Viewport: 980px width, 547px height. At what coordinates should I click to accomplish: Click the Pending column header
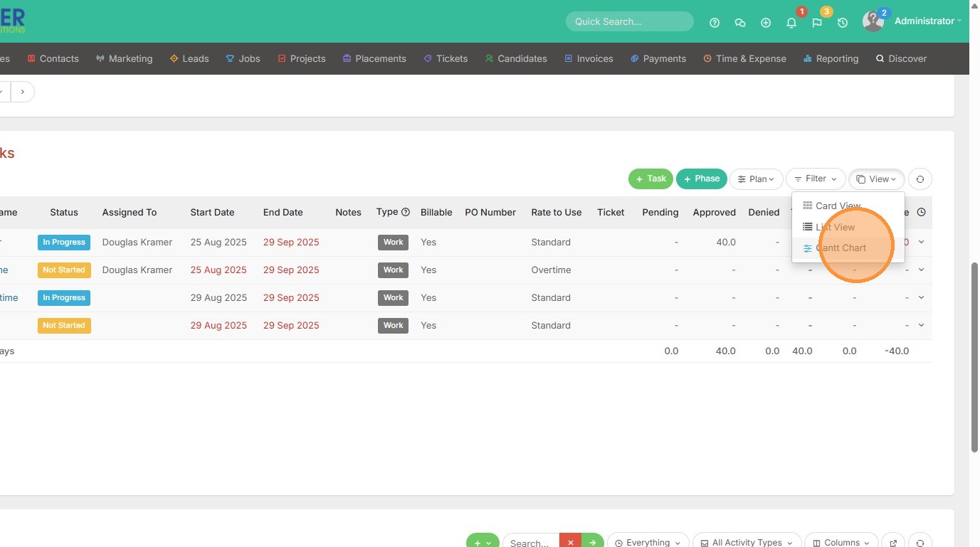[660, 212]
